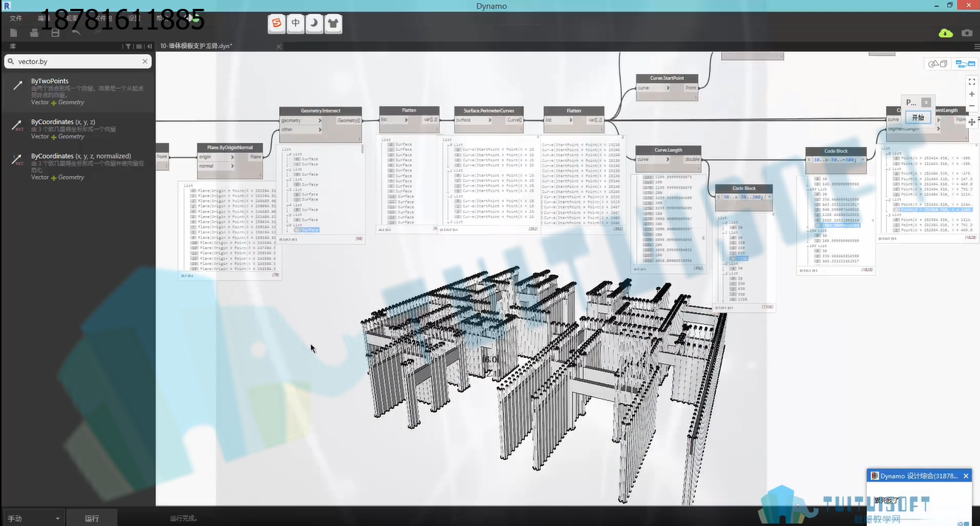The image size is (980, 526).
Task: Toggle the pan mode arrows icon
Action: coord(972,121)
